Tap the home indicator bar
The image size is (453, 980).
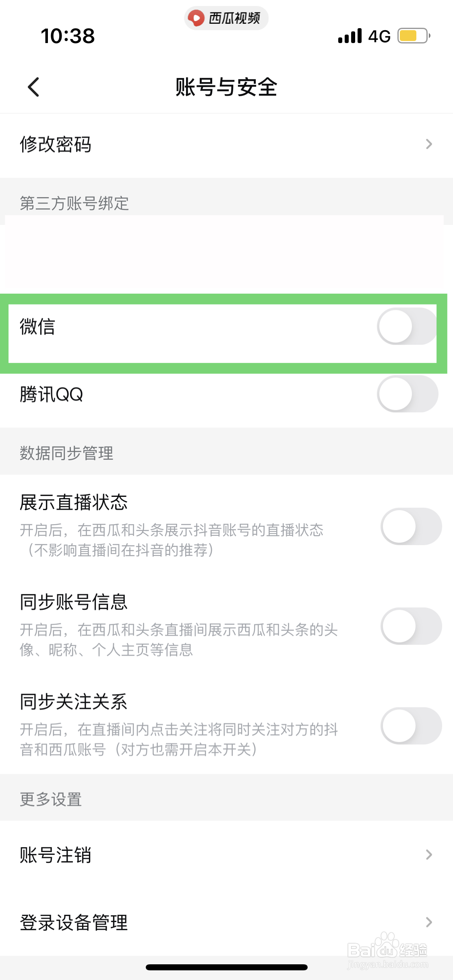pos(226,967)
